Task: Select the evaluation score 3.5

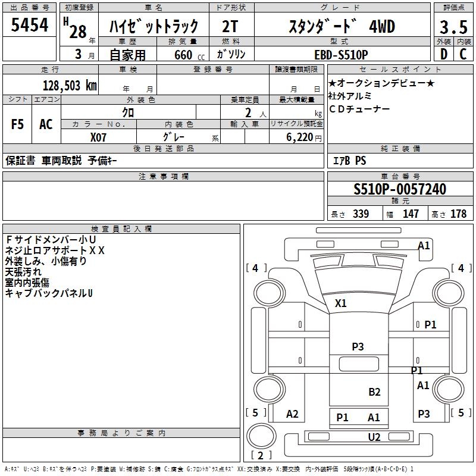Action: pyautogui.click(x=452, y=27)
